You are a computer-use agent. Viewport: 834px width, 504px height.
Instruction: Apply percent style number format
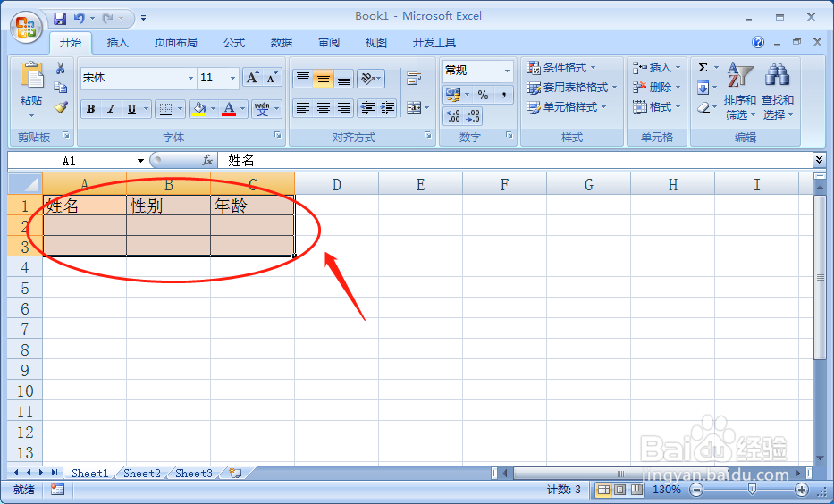click(483, 95)
